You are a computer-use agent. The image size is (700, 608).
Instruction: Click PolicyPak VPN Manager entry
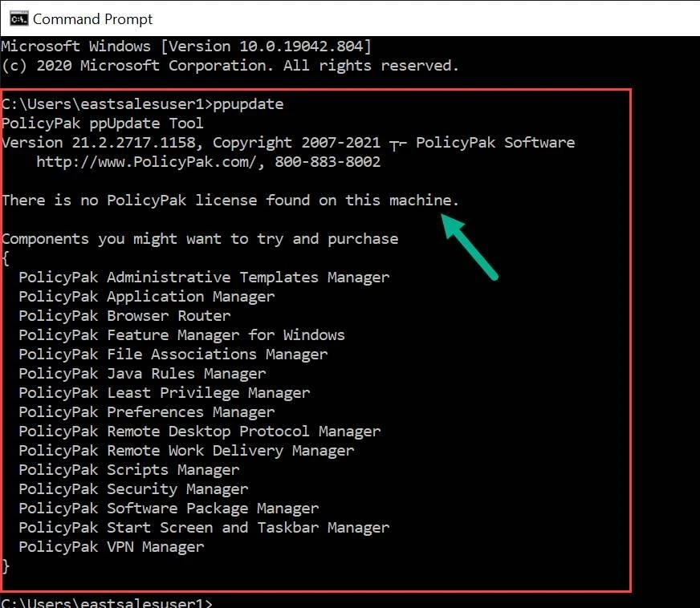112,547
